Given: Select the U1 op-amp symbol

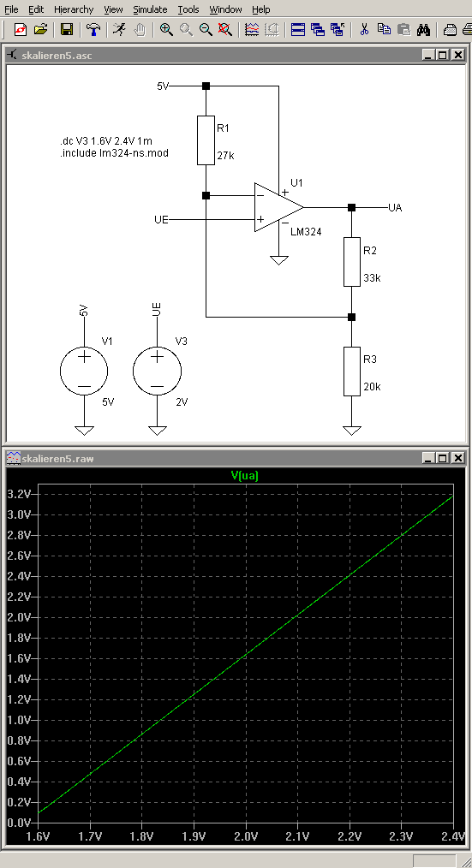Looking at the screenshot, I should tap(278, 207).
